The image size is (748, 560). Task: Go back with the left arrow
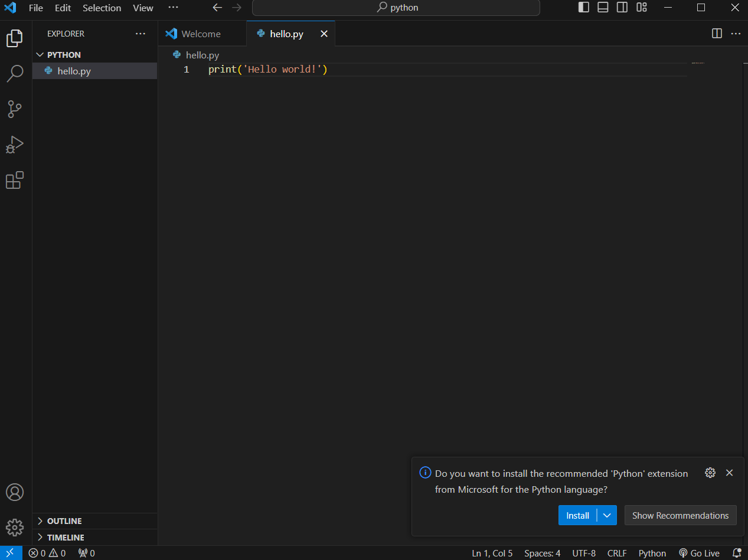pos(217,8)
